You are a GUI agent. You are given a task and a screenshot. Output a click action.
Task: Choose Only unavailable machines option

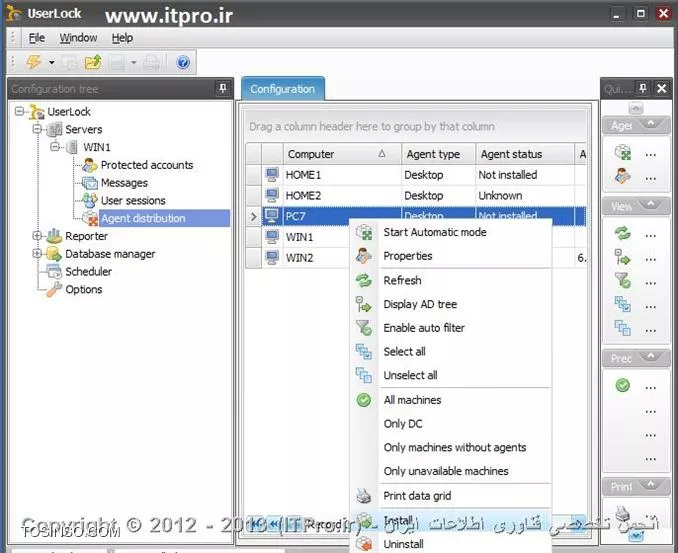tap(451, 471)
